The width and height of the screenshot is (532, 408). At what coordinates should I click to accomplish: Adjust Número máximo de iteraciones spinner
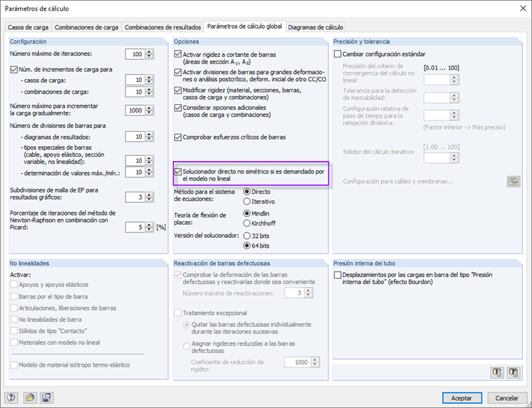click(149, 54)
